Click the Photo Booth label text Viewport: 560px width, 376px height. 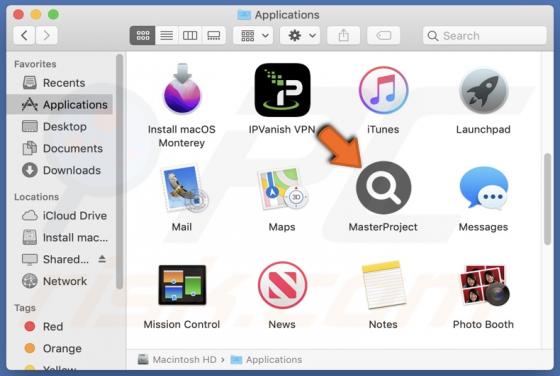click(x=483, y=324)
